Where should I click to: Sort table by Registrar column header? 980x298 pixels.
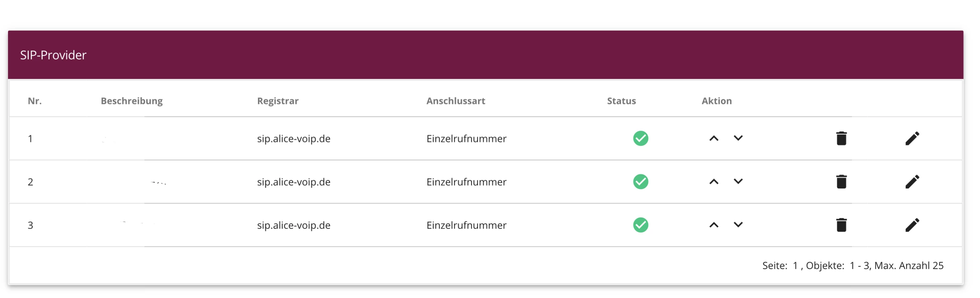pyautogui.click(x=278, y=101)
